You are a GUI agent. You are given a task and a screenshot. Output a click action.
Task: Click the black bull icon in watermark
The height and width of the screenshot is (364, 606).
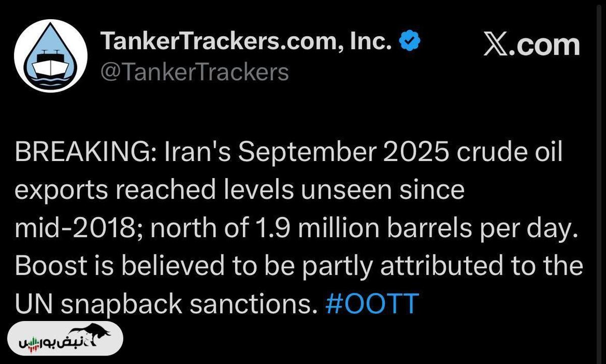[97, 335]
